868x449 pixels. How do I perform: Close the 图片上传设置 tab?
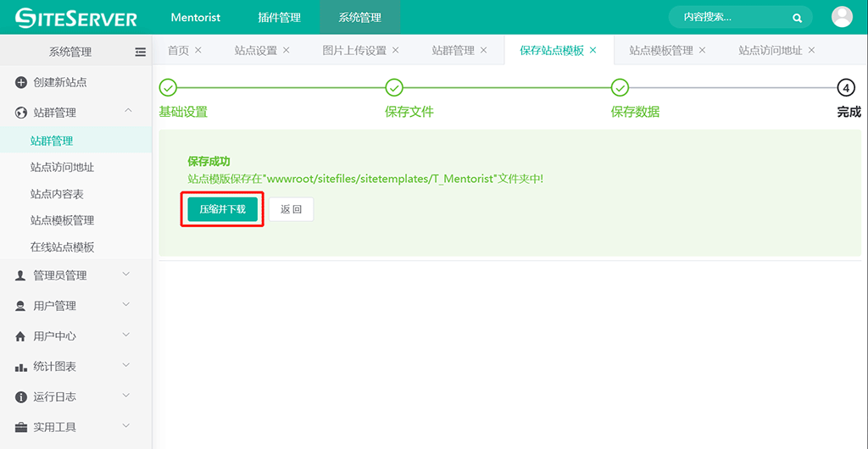coord(395,51)
